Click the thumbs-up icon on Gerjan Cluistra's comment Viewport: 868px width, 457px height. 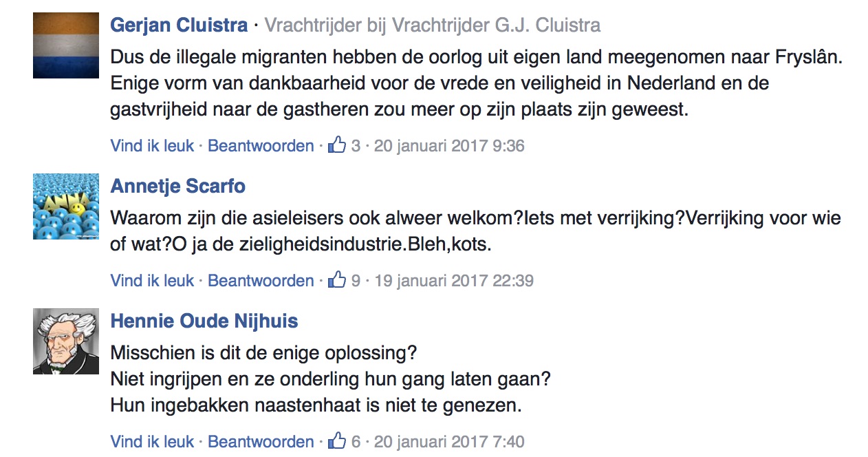[337, 145]
